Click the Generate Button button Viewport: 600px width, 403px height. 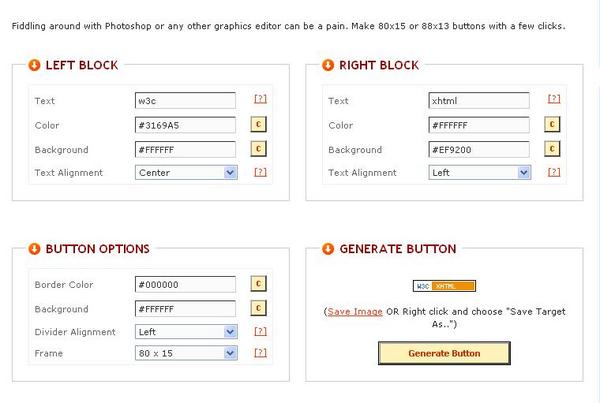click(444, 353)
